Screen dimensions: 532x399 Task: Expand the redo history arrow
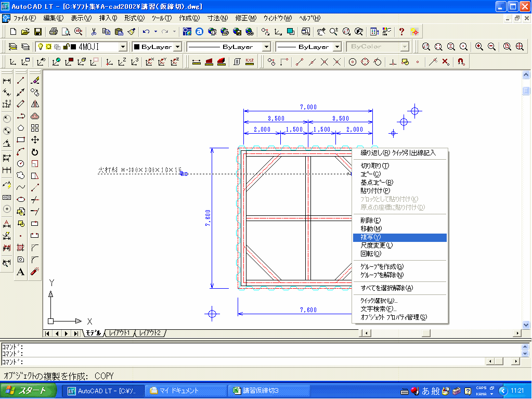pyautogui.click(x=174, y=32)
